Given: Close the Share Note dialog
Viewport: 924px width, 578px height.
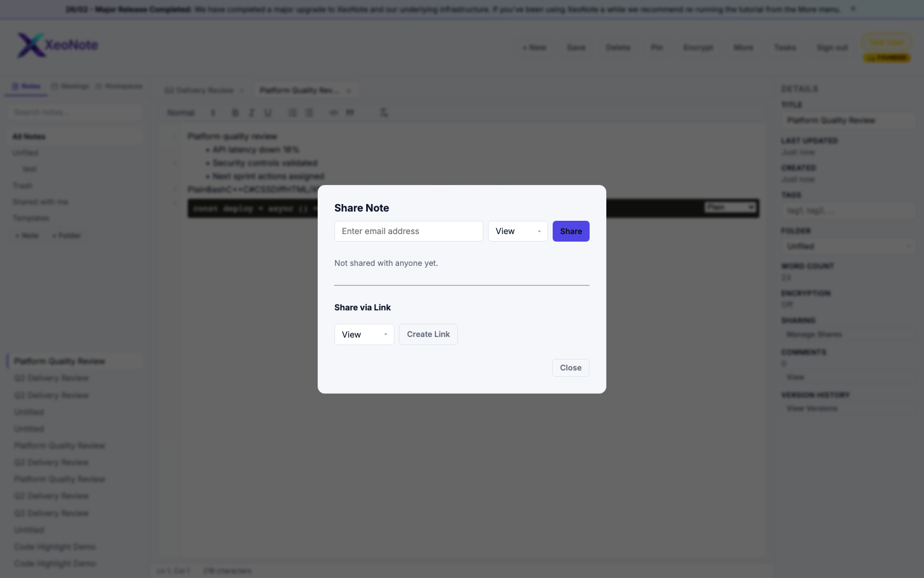Looking at the screenshot, I should coord(570,368).
